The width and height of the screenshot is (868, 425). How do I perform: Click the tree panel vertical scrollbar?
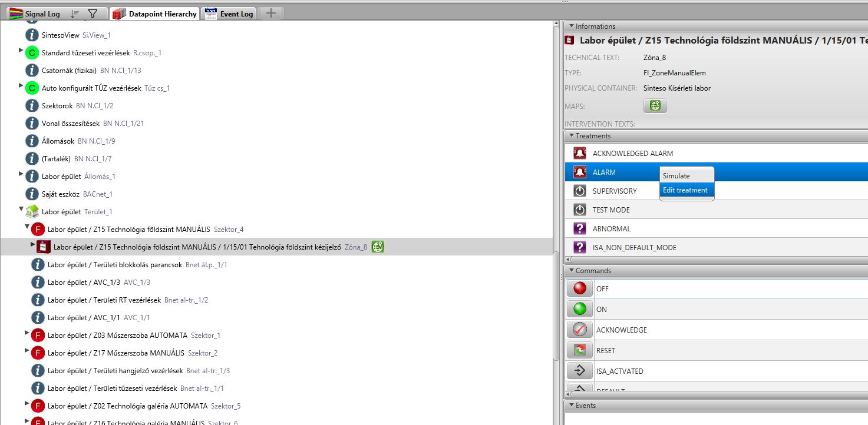(556, 306)
